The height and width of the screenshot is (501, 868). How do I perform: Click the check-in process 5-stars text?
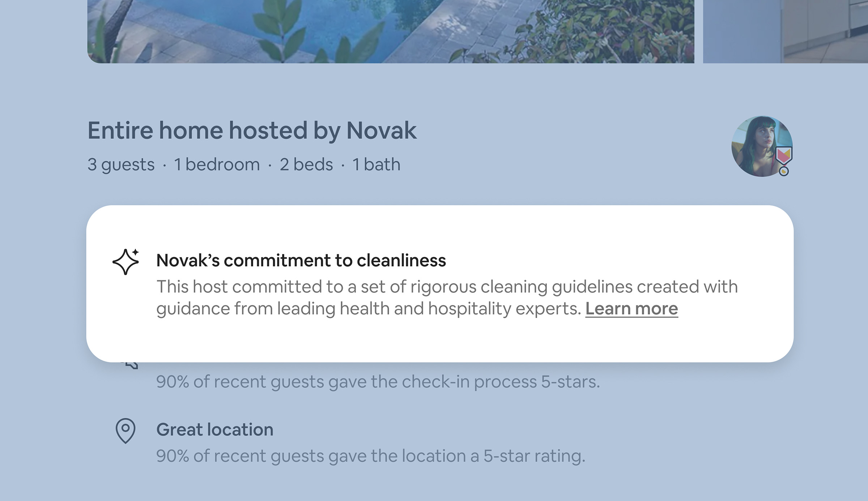tap(378, 382)
